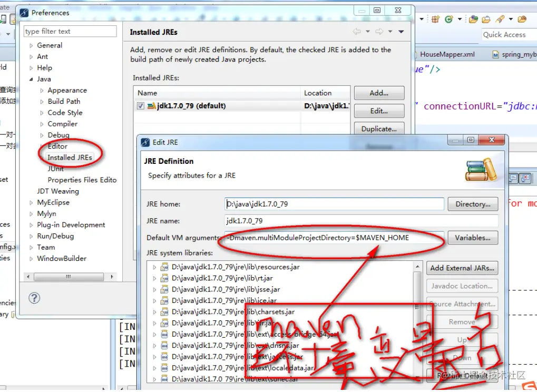Click the type filter text field
This screenshot has width=537, height=392.
click(70, 31)
